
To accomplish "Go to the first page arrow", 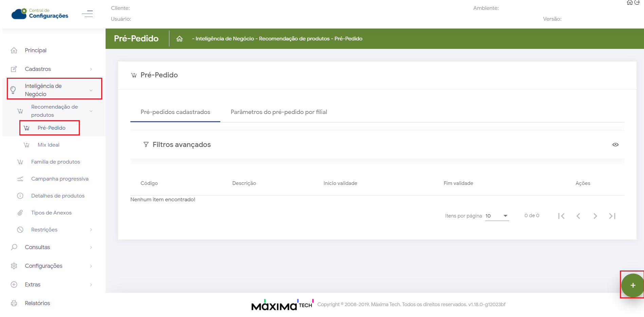I will [561, 216].
